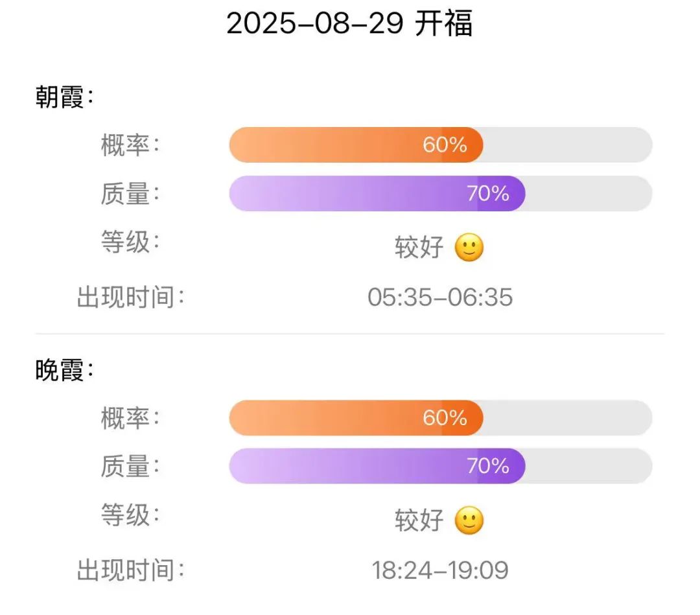Click the morning glow 60% probability bar
This screenshot has width=700, height=615.
click(x=441, y=145)
